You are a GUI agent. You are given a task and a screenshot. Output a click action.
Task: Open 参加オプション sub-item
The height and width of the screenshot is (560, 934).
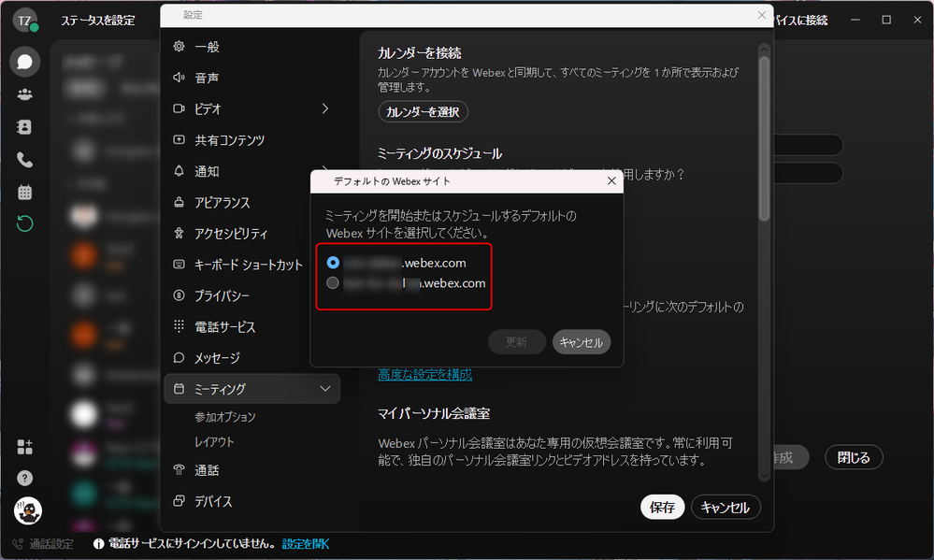pyautogui.click(x=225, y=417)
